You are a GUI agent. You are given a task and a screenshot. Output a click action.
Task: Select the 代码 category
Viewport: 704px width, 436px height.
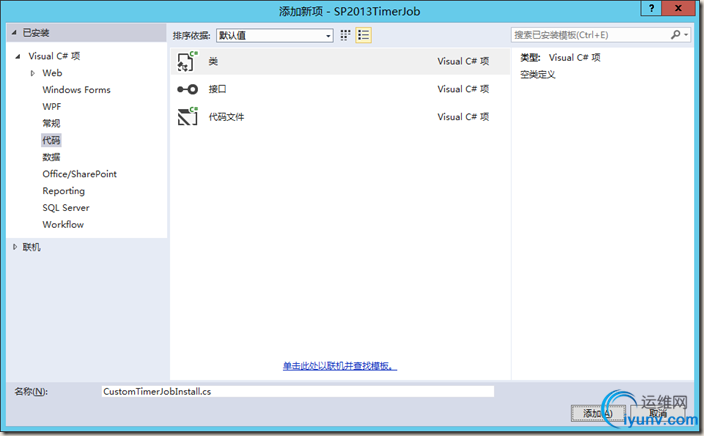point(51,140)
